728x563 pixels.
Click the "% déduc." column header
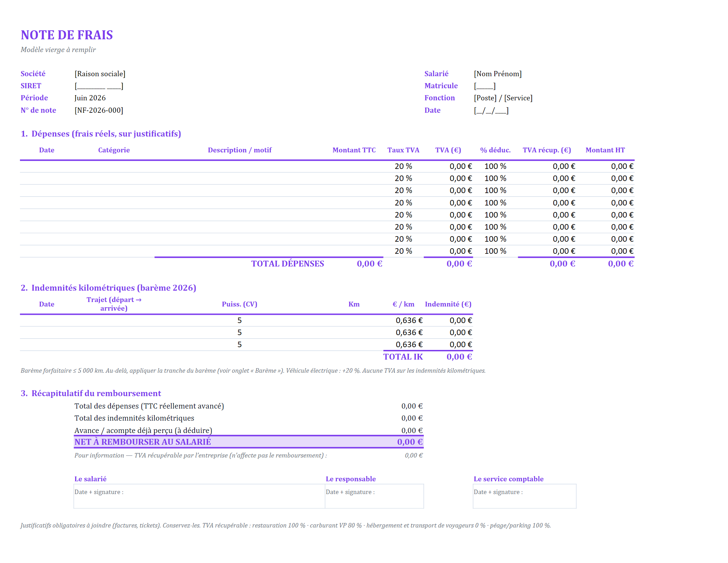coord(495,150)
